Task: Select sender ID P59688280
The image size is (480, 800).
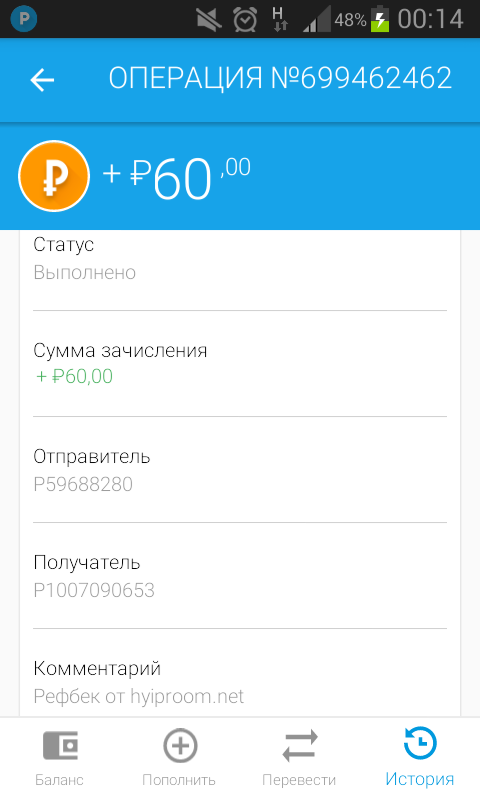Action: point(83,484)
